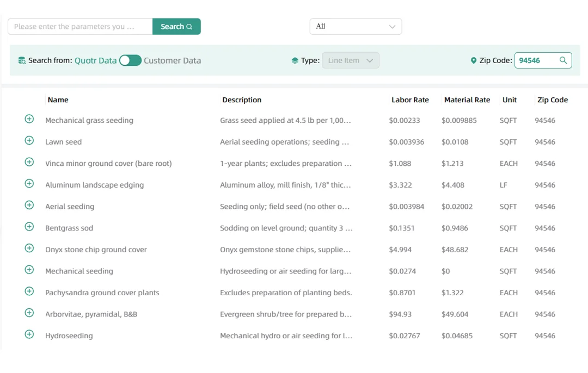
Task: Expand the Mechanical grass seeding row
Action: click(x=29, y=119)
